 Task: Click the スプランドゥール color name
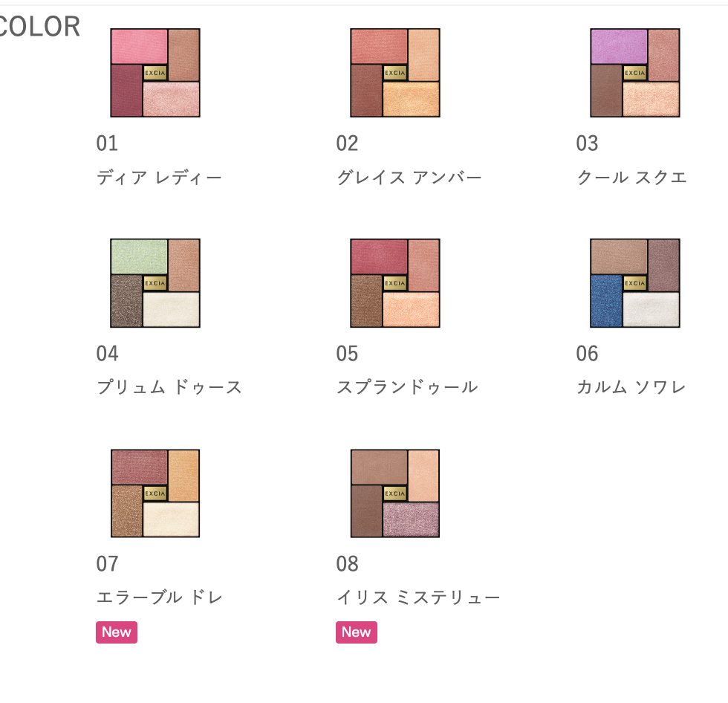[x=407, y=388]
